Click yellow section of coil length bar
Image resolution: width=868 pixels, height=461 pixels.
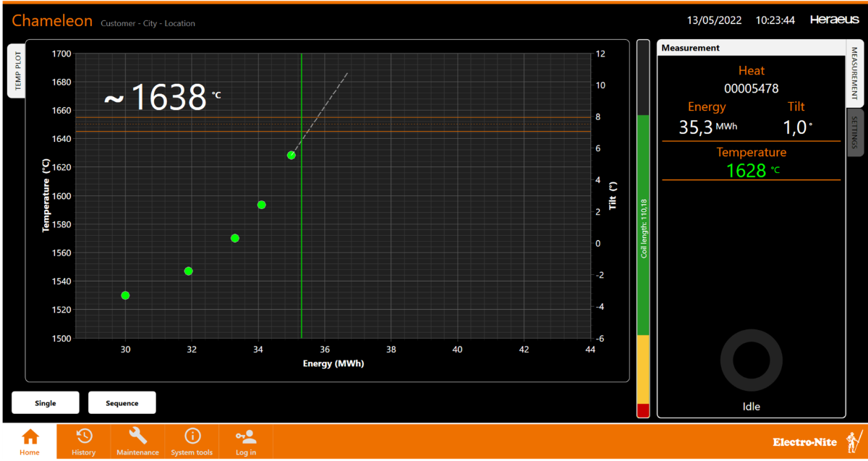click(643, 369)
